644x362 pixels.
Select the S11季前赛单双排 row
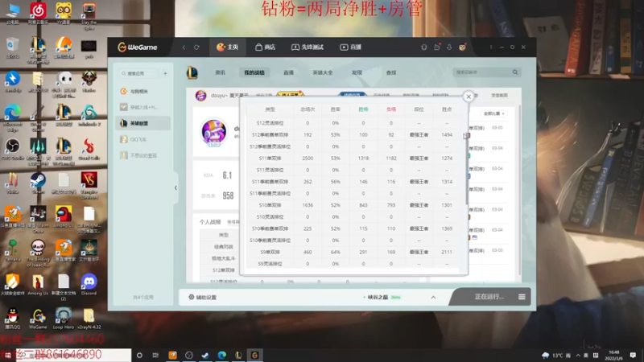[x=353, y=182]
